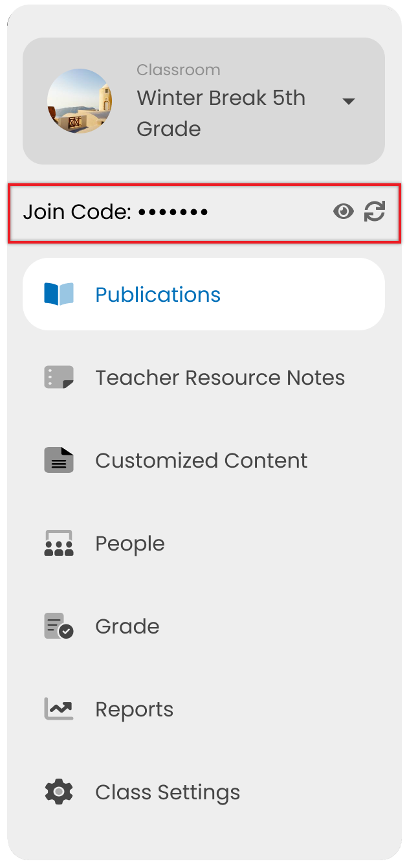Refresh the join code

[x=375, y=211]
